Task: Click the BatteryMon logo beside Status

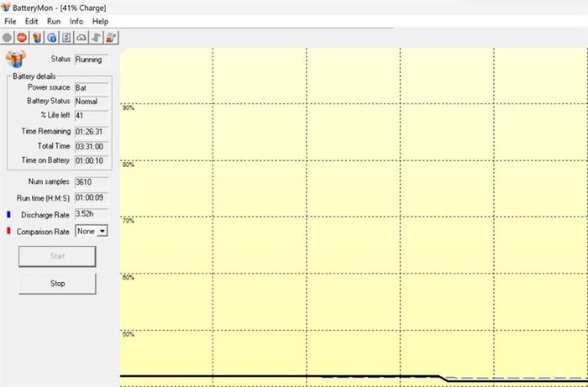Action: click(16, 59)
